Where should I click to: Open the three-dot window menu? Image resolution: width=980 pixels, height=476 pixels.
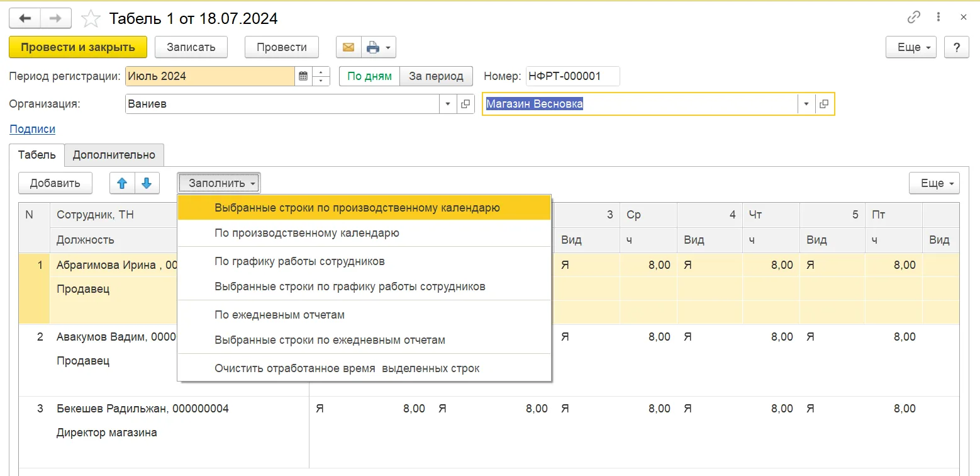pos(939,18)
